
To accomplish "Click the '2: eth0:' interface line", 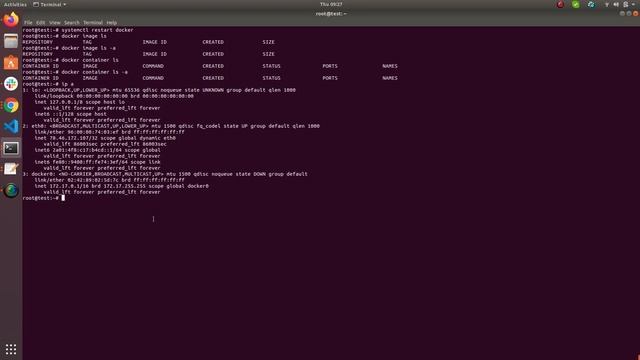I will [171, 126].
